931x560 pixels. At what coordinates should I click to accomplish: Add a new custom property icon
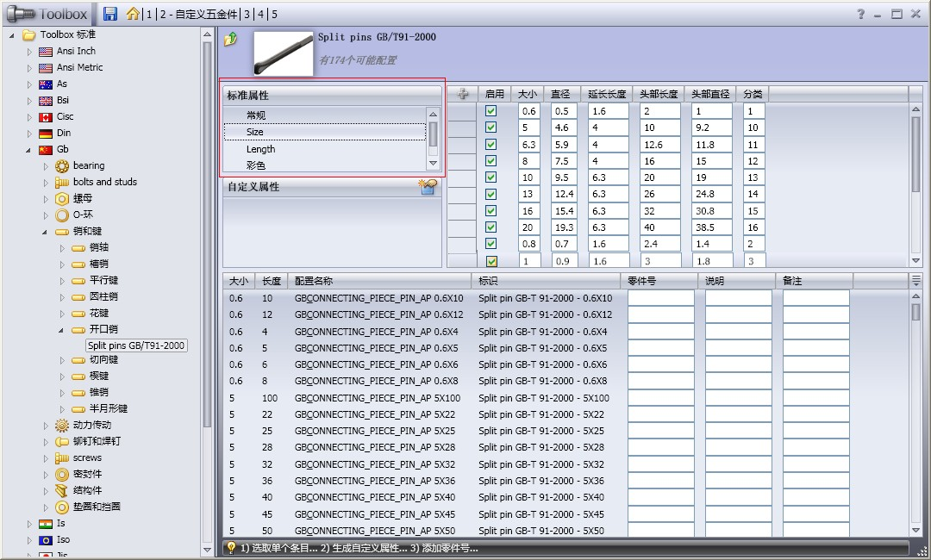[428, 187]
